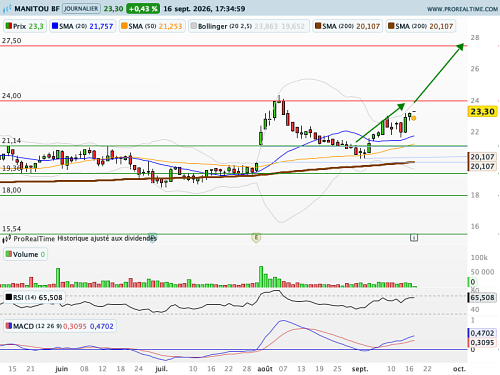Toggle the MACD (12 26 9) legend
The image size is (500, 375).
[60, 326]
